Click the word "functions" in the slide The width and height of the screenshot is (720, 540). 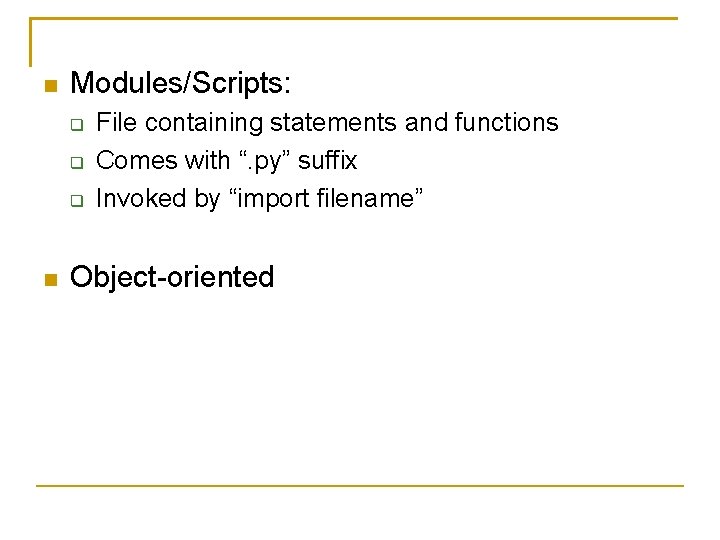click(506, 122)
